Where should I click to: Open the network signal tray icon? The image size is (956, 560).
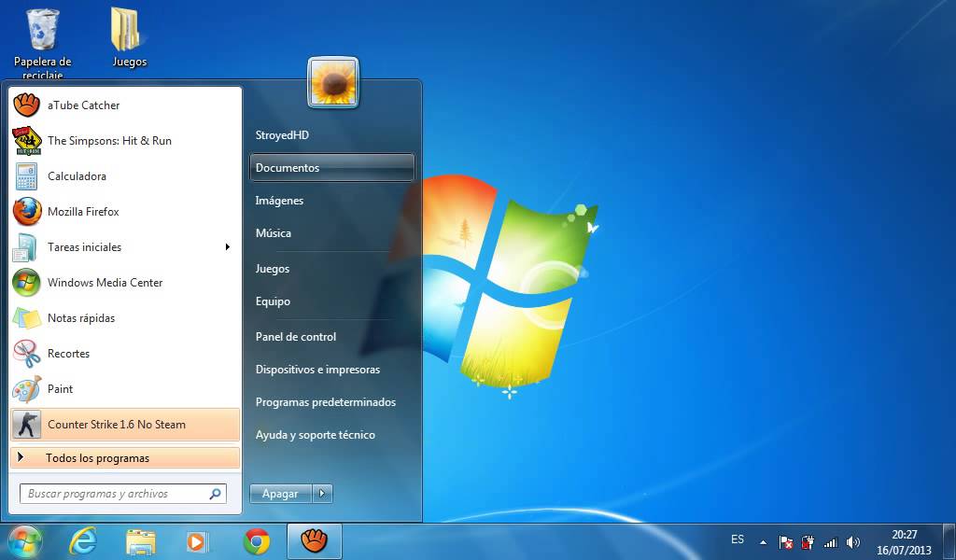coord(830,541)
